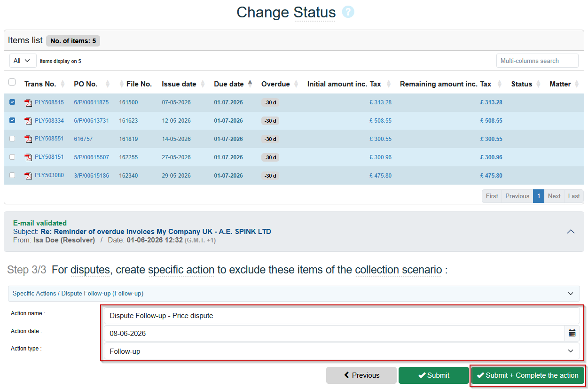This screenshot has width=588, height=389.
Task: Click the Multi-columns search field
Action: (x=537, y=61)
